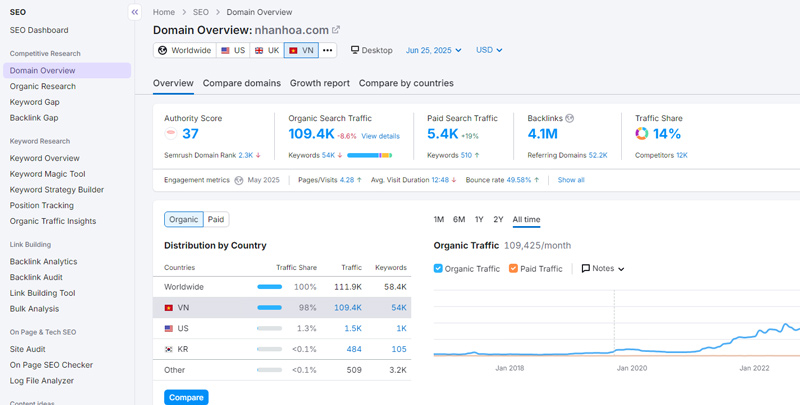This screenshot has width=800, height=405.
Task: Click the Worldwide traffic share bar
Action: (269, 287)
